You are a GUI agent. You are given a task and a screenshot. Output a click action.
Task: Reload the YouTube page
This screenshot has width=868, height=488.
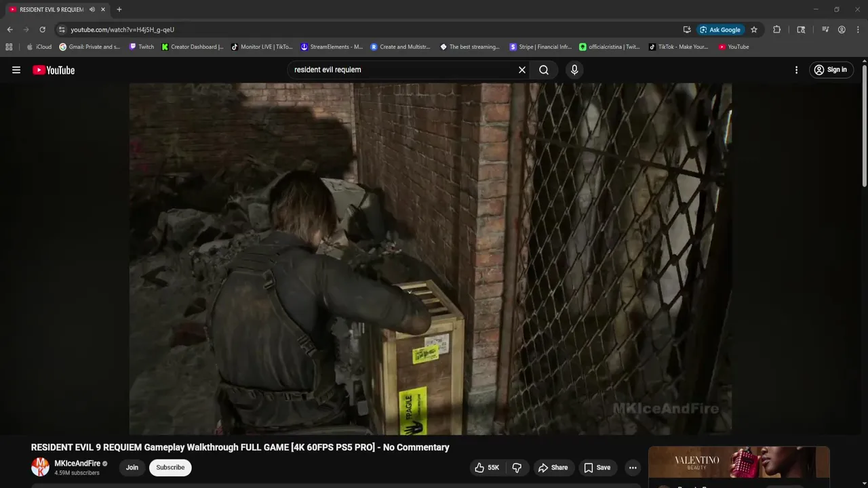pos(42,30)
